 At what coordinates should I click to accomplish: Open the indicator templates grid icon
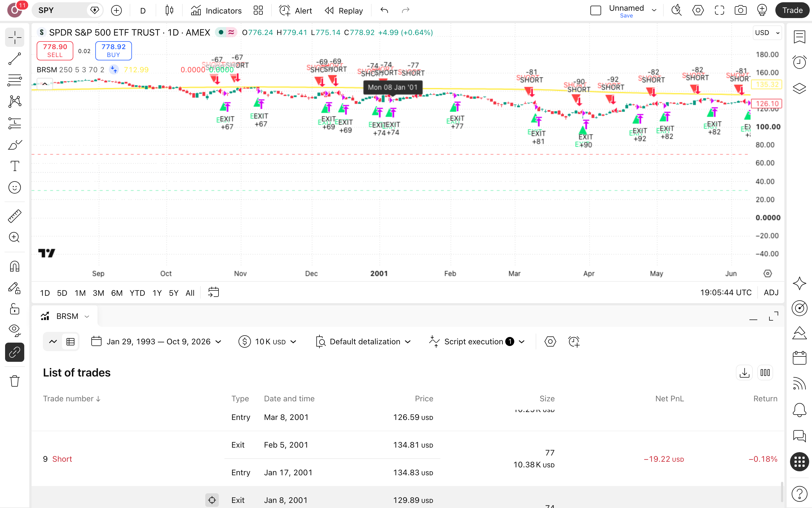[x=258, y=11]
